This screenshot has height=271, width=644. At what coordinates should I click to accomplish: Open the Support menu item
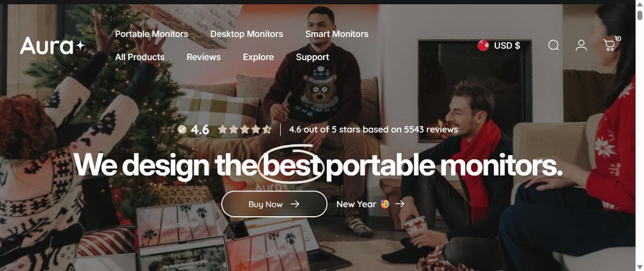pos(312,57)
